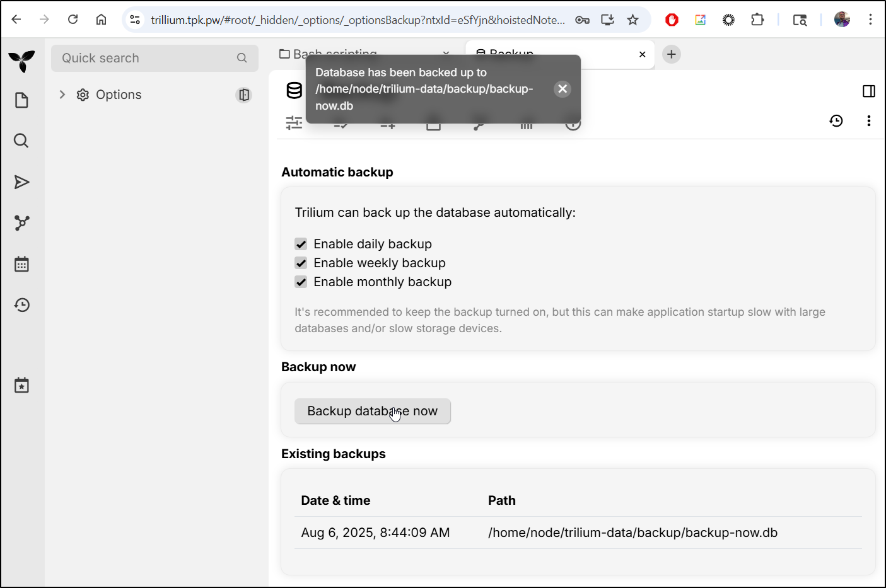Open the sliders ribbon tab icon
Screen dimensions: 886x588
coord(294,123)
